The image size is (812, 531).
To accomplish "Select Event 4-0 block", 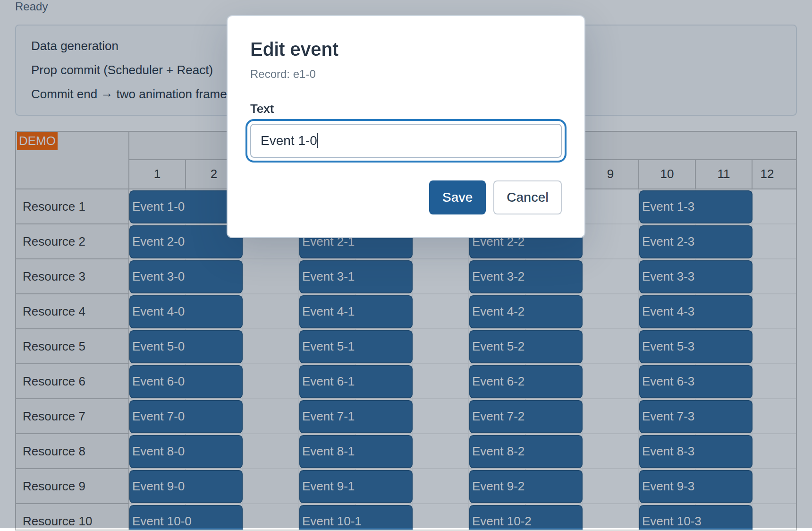I will 186,312.
